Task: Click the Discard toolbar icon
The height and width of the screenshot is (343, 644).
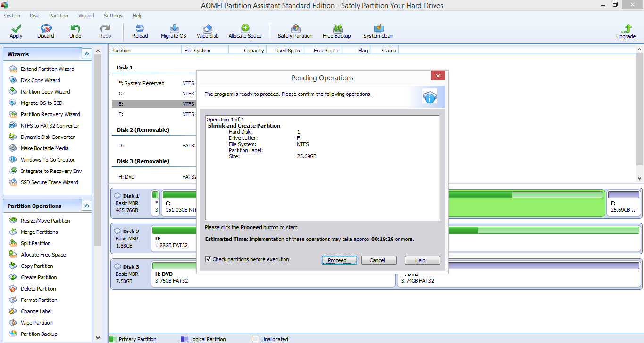Action: [46, 32]
